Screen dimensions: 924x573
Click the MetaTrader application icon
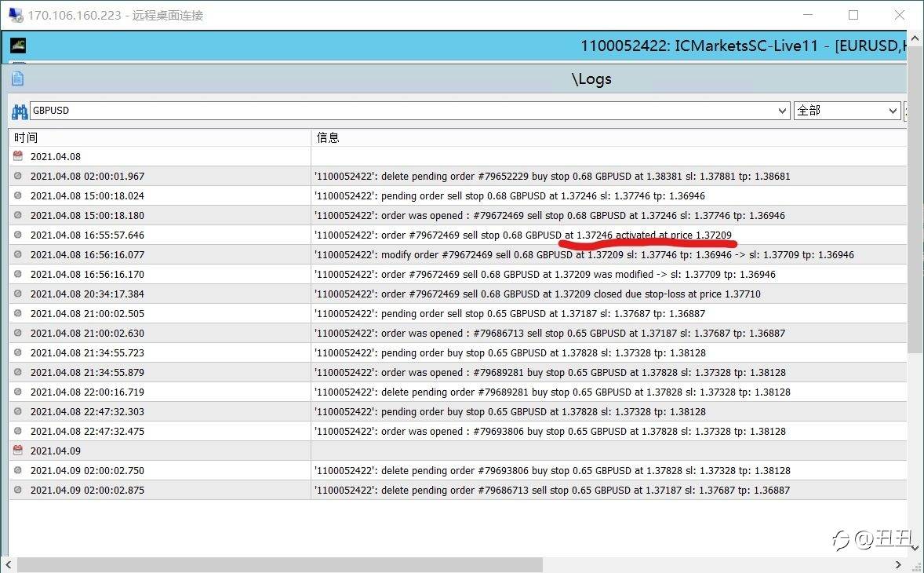tap(18, 46)
